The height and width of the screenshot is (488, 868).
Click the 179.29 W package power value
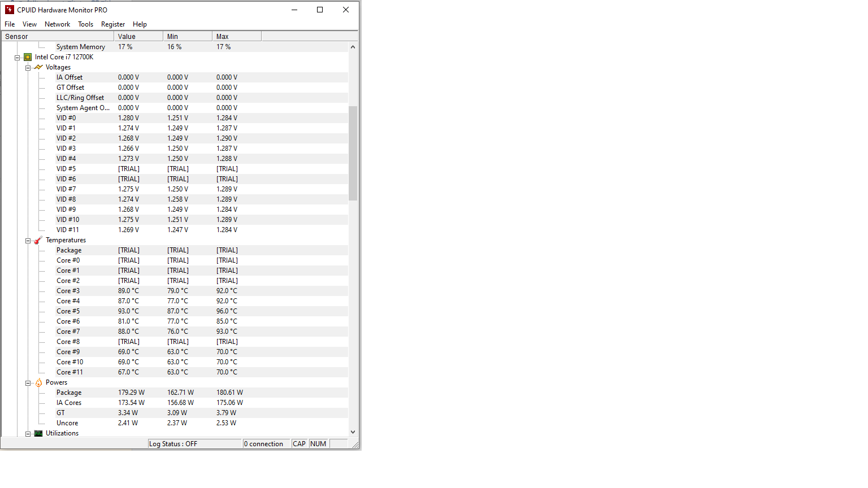[131, 393]
